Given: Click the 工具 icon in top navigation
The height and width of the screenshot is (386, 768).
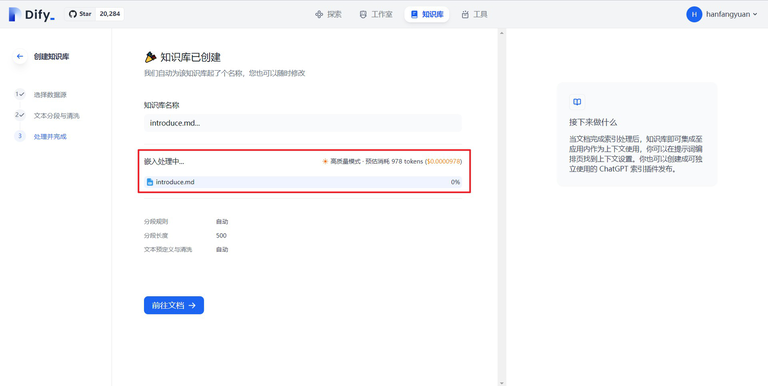Looking at the screenshot, I should click(x=465, y=15).
